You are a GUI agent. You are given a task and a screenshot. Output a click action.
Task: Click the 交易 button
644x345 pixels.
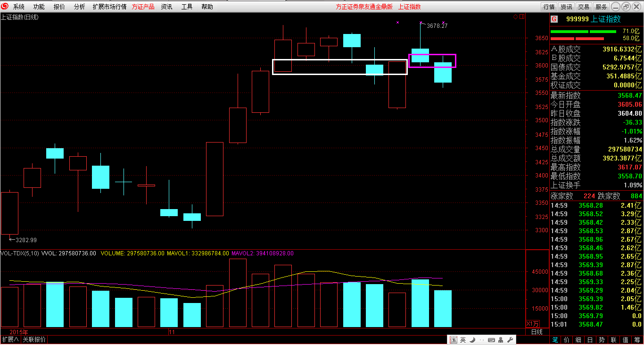pos(584,7)
